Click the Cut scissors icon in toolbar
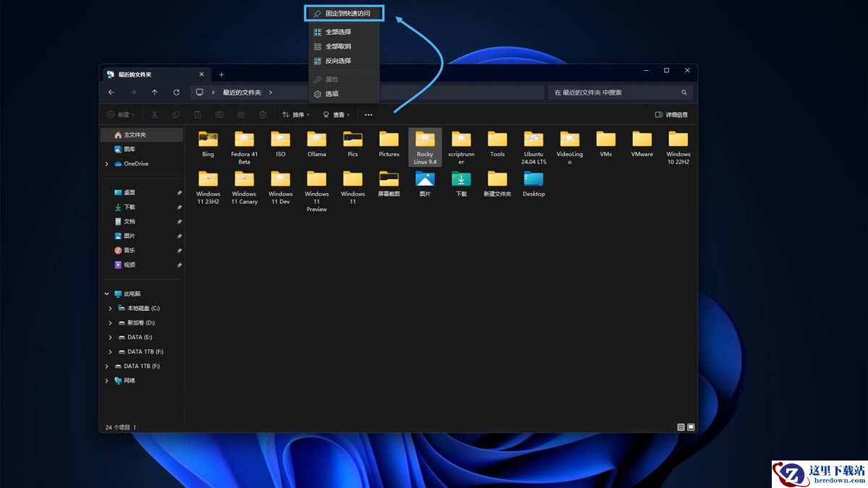The width and height of the screenshot is (868, 488). (x=154, y=114)
